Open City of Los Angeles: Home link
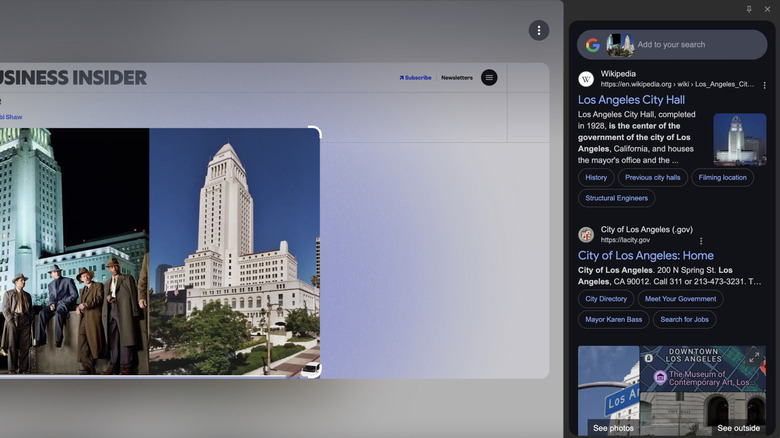 [646, 255]
